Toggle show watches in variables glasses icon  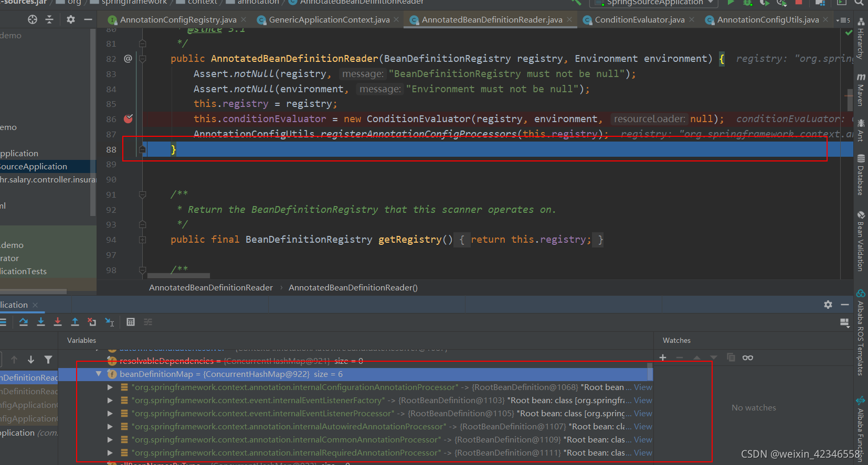pyautogui.click(x=748, y=358)
